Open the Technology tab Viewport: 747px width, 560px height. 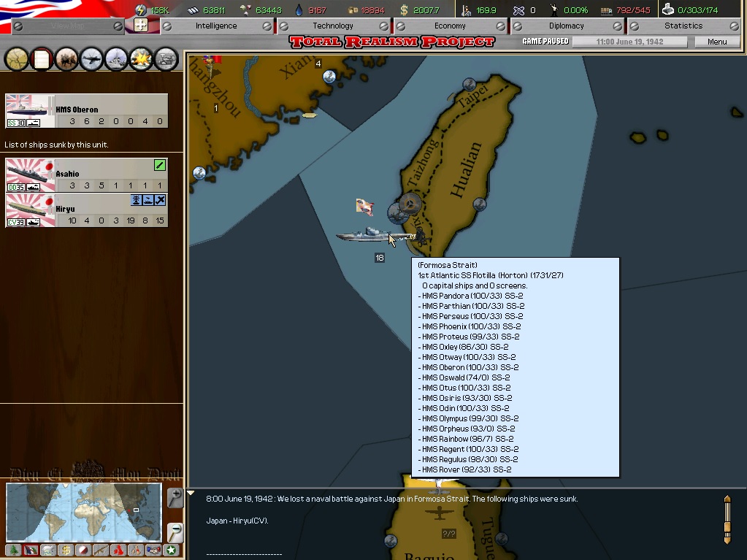coord(333,26)
